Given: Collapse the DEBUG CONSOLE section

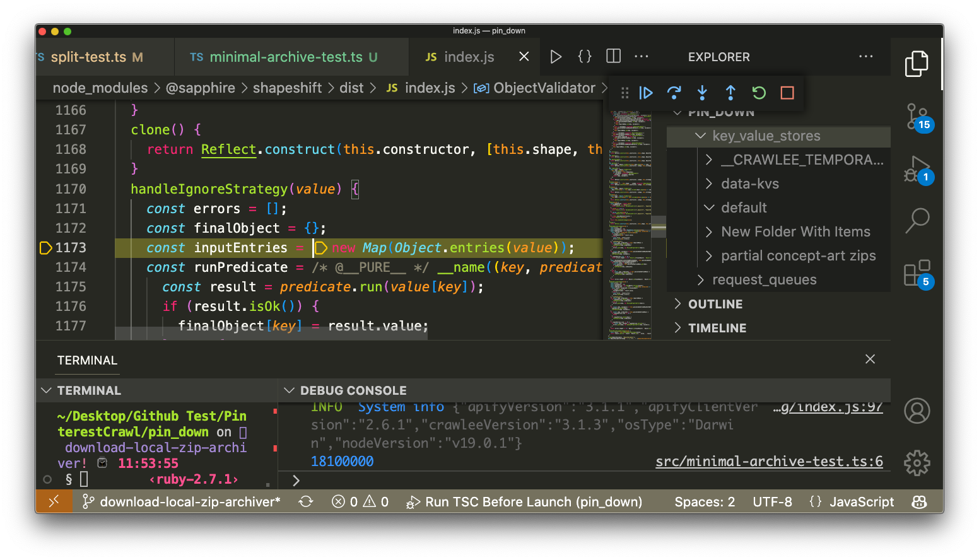Looking at the screenshot, I should click(x=584, y=390).
